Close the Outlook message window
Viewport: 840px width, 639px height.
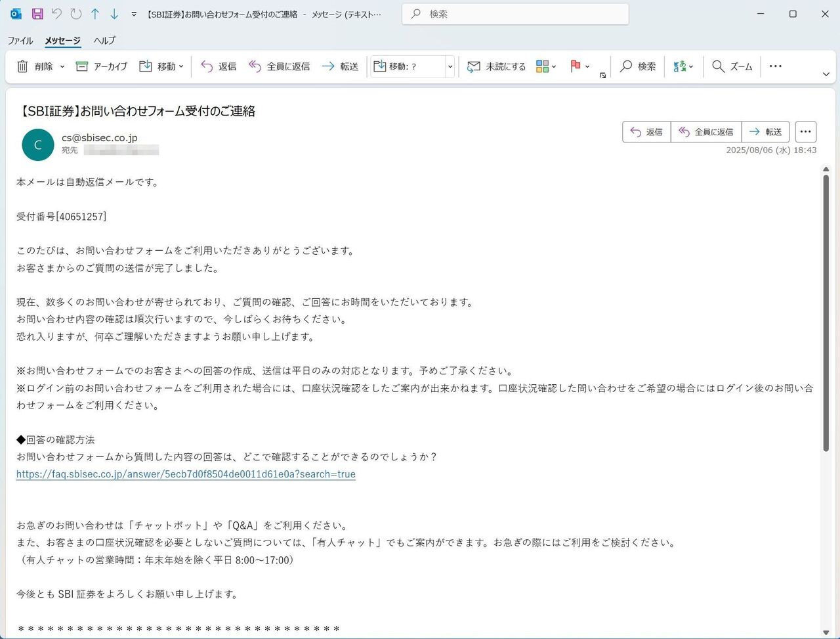pos(825,14)
